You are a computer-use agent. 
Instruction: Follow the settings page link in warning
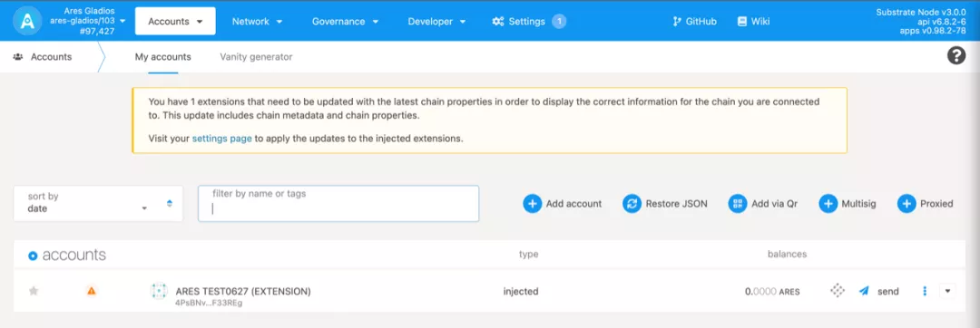(x=222, y=139)
